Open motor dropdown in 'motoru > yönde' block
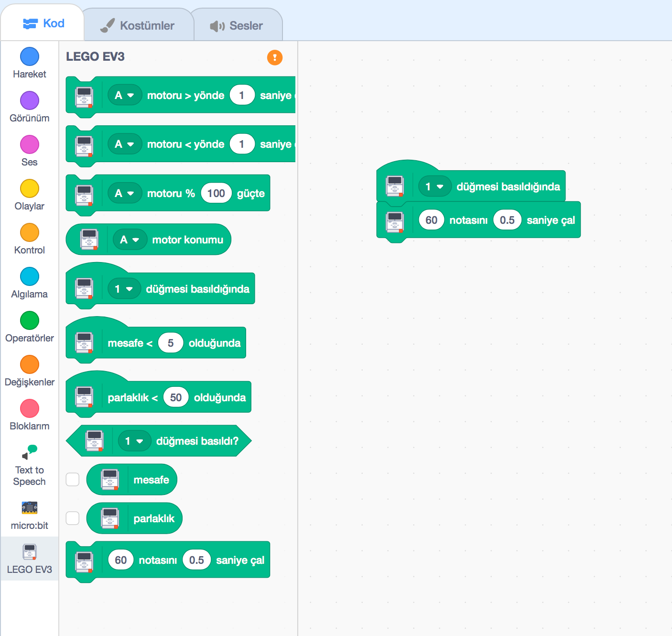 (x=124, y=95)
